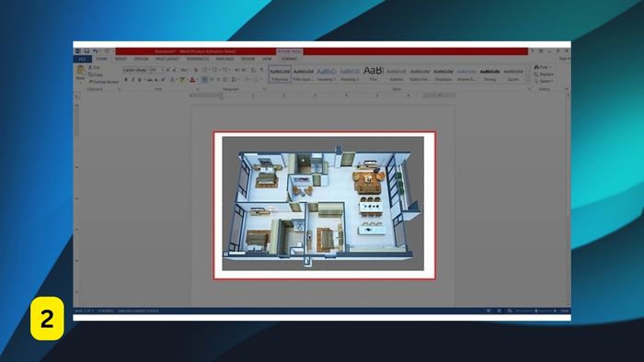Switch to the REFERENCES tab
Viewport: 644px width, 362px height.
point(198,59)
